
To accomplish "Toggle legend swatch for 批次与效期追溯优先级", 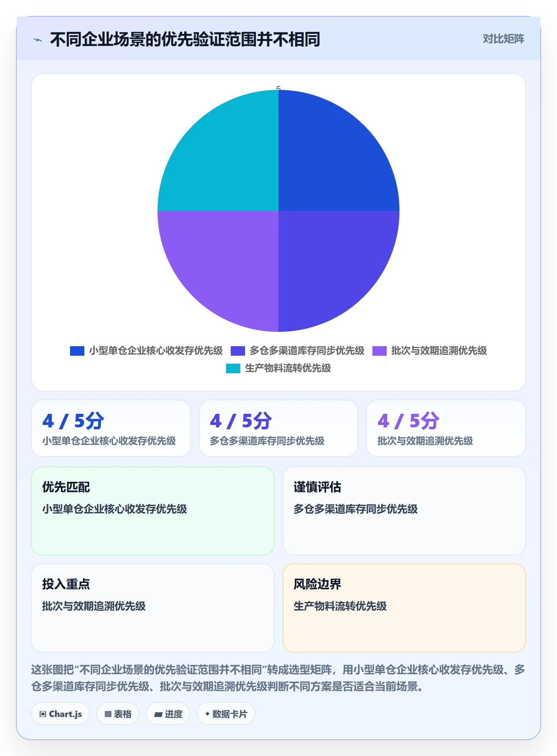I will click(380, 351).
